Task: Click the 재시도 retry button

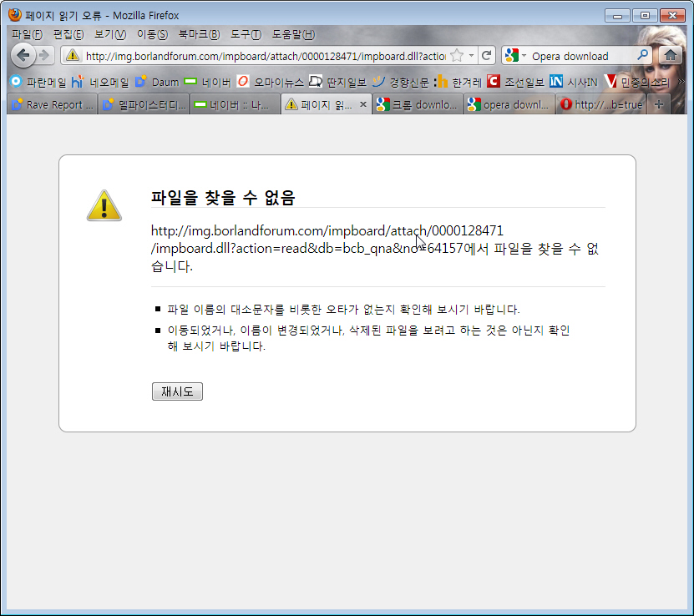Action: [177, 391]
